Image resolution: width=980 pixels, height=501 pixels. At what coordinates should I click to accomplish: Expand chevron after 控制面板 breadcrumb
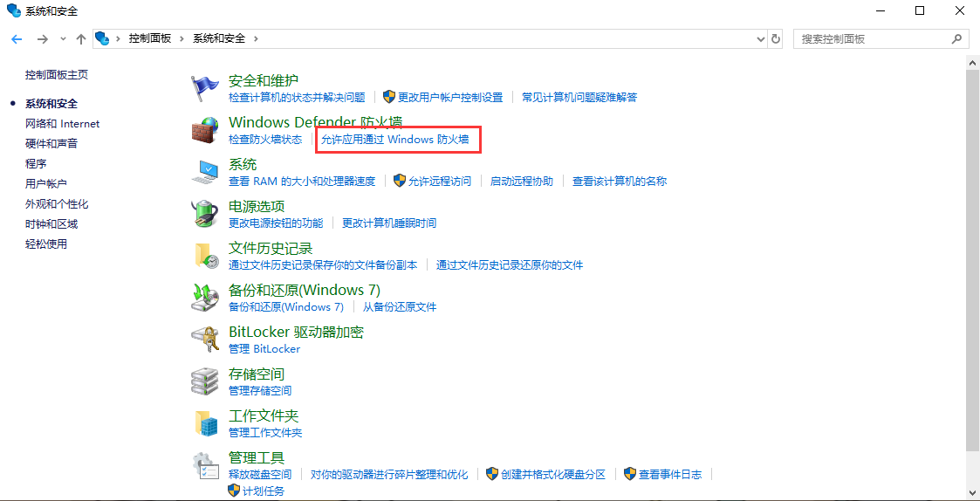pyautogui.click(x=182, y=38)
